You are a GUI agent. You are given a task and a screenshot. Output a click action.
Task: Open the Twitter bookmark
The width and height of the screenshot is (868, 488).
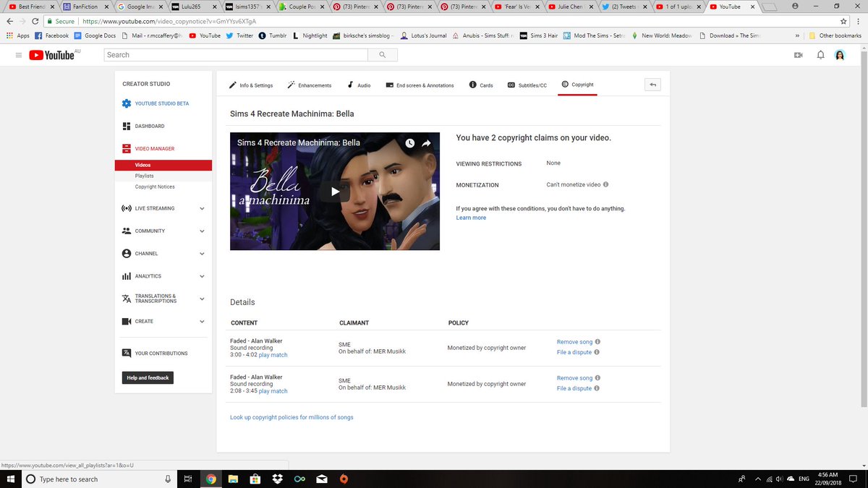tap(239, 35)
